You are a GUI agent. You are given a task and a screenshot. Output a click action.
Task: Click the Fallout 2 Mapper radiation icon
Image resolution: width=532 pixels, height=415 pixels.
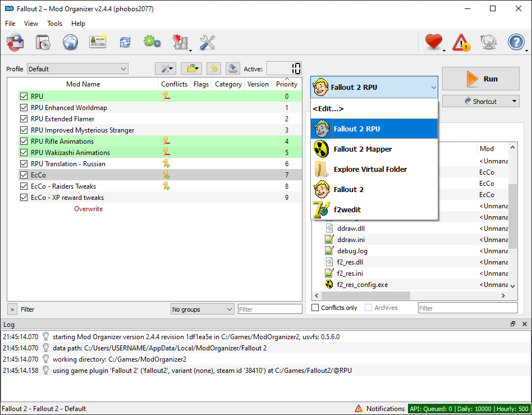pos(321,149)
